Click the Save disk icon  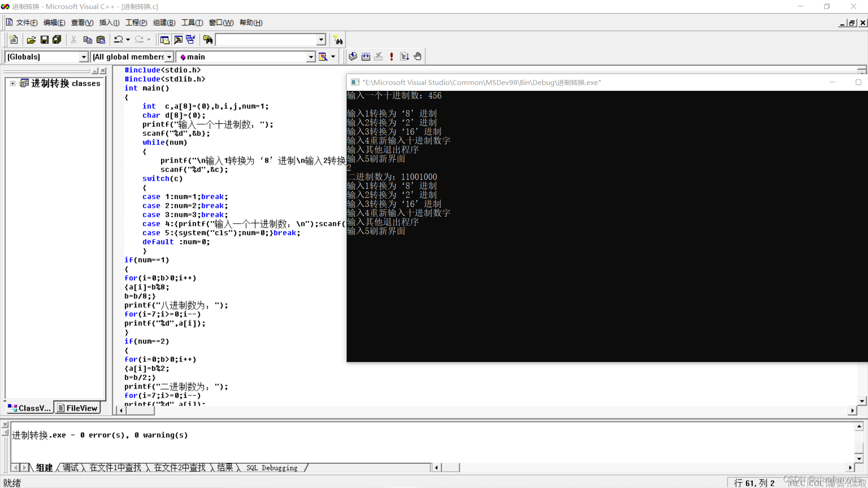tap(44, 40)
